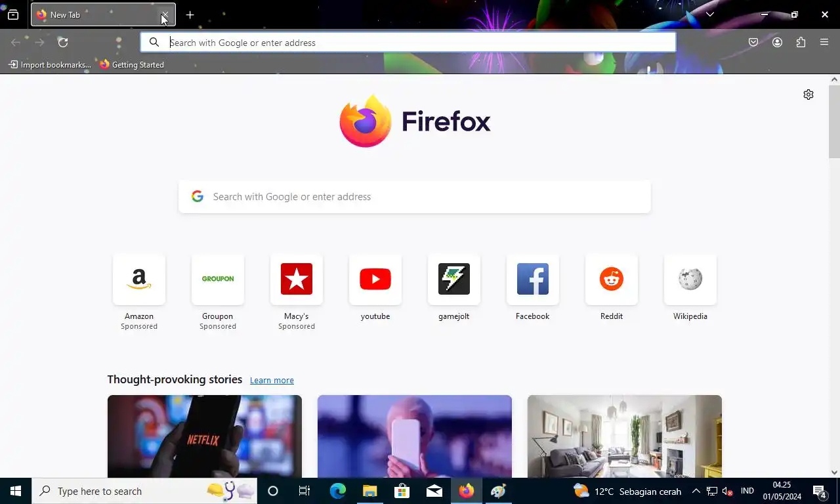Open Import bookmarks toolbar item
This screenshot has height=504, width=840.
(50, 64)
